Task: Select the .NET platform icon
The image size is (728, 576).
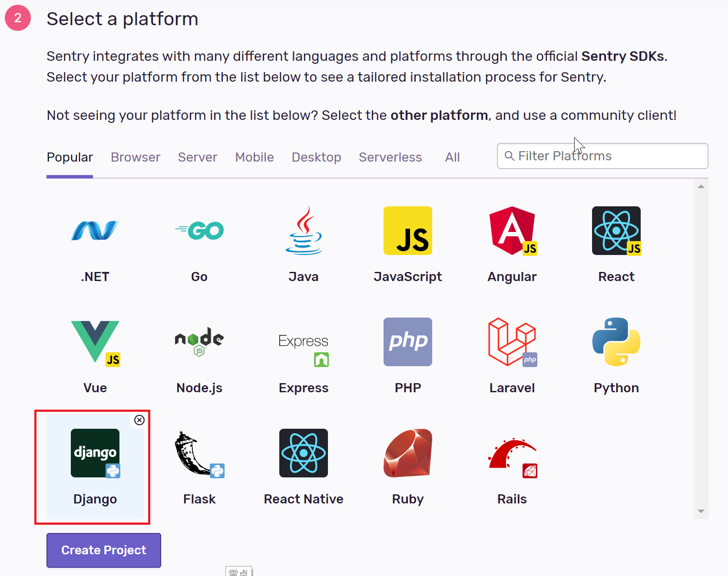Action: pyautogui.click(x=95, y=231)
